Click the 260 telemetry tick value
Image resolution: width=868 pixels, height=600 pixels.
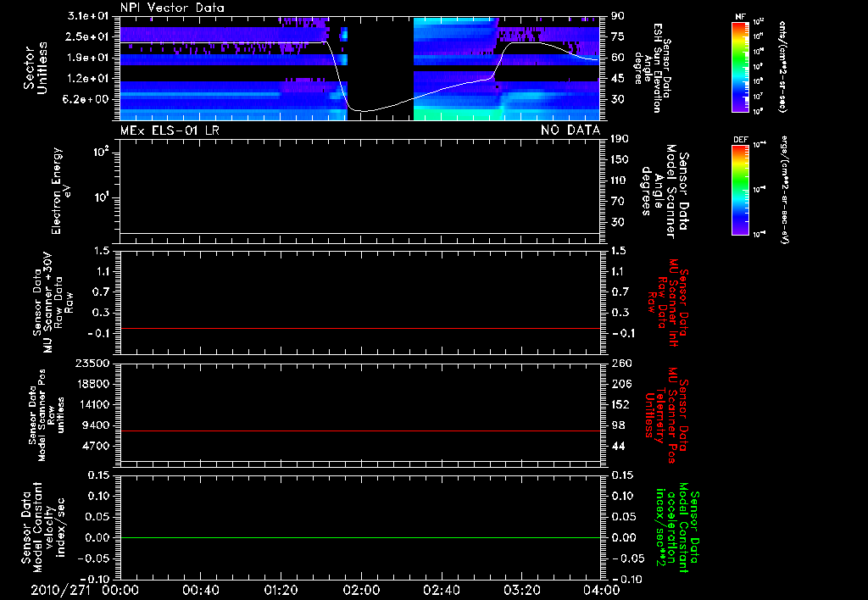click(x=621, y=364)
